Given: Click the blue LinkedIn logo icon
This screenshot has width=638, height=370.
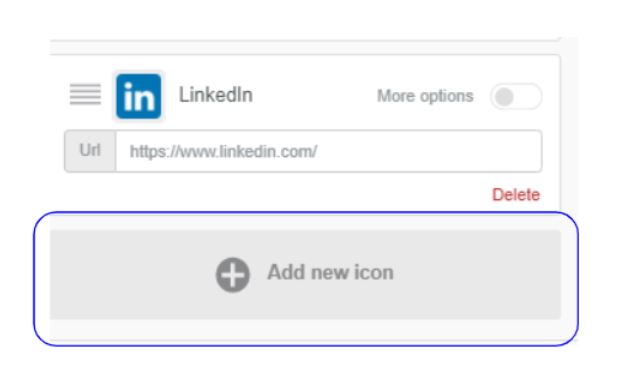Looking at the screenshot, I should point(138,96).
